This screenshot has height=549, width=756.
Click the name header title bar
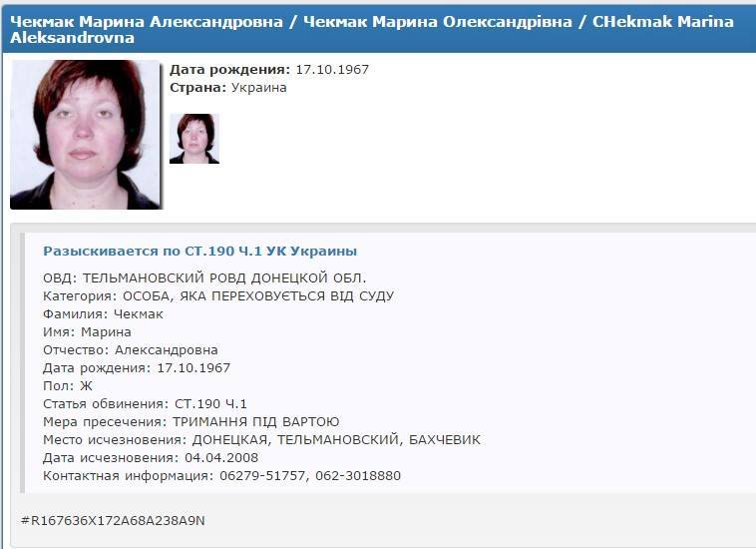pyautogui.click(x=379, y=29)
